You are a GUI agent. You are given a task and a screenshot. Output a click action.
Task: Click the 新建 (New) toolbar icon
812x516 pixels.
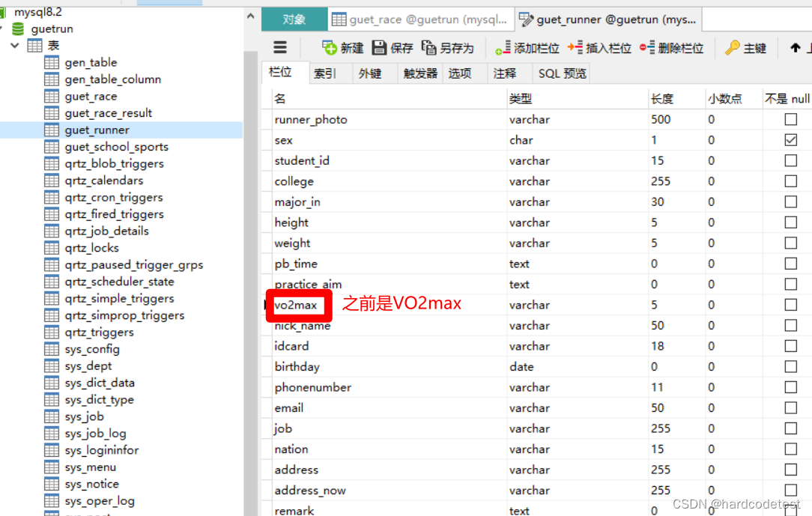click(x=330, y=48)
